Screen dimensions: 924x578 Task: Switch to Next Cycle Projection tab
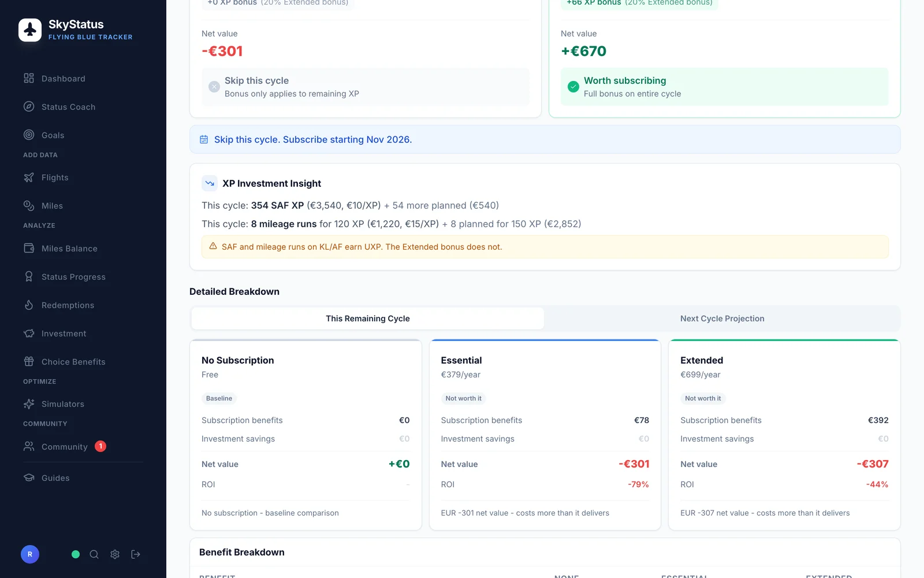(722, 318)
